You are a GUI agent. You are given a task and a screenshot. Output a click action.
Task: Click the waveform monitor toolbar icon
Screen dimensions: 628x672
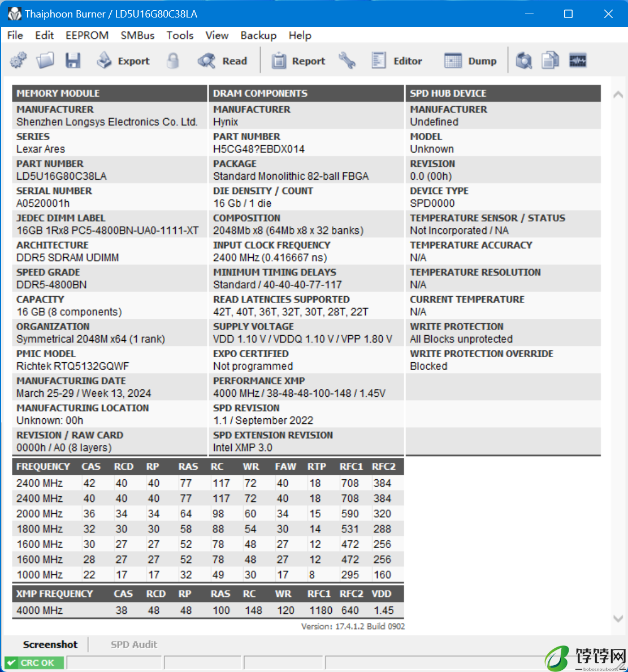coord(578,60)
